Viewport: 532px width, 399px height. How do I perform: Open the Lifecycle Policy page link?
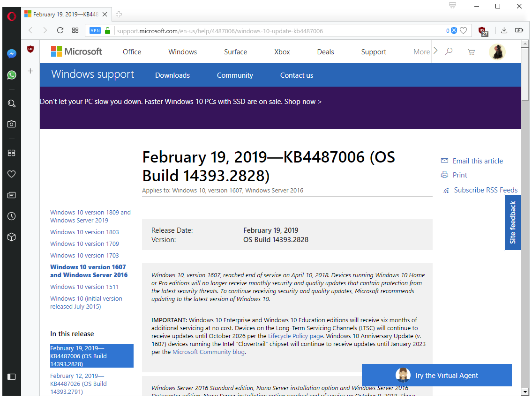295,336
